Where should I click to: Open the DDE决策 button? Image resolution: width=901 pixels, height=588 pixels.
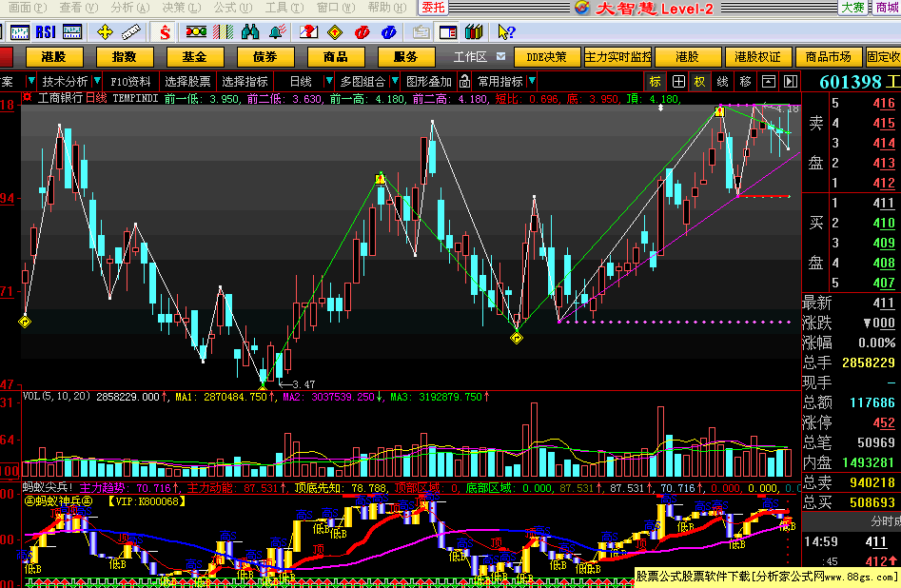coord(546,57)
